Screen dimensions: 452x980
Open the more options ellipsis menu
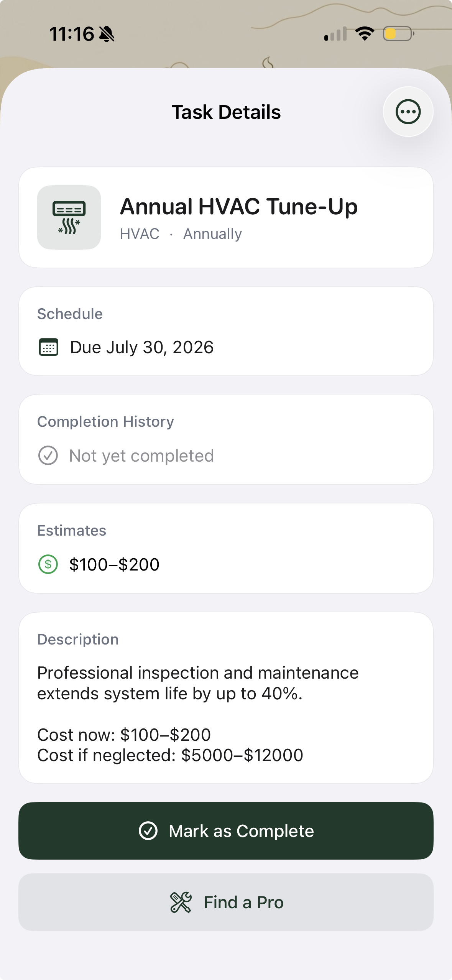click(x=408, y=112)
